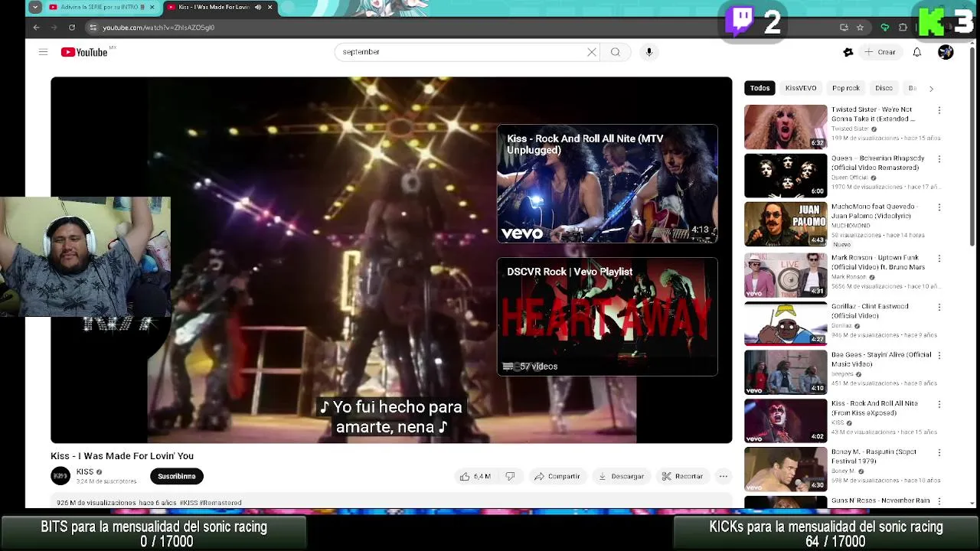Image resolution: width=980 pixels, height=551 pixels.
Task: Open the Bee Gees Stayin' Alive thumbnail
Action: pyautogui.click(x=786, y=372)
